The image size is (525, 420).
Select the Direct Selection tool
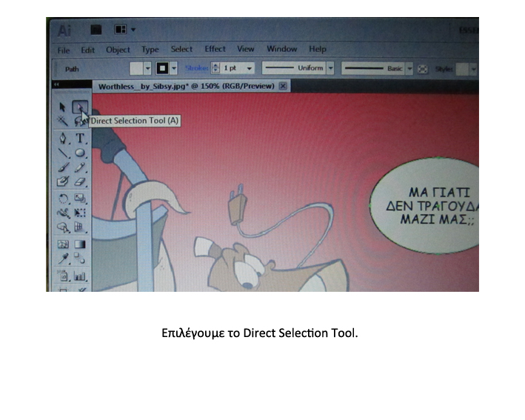point(80,107)
